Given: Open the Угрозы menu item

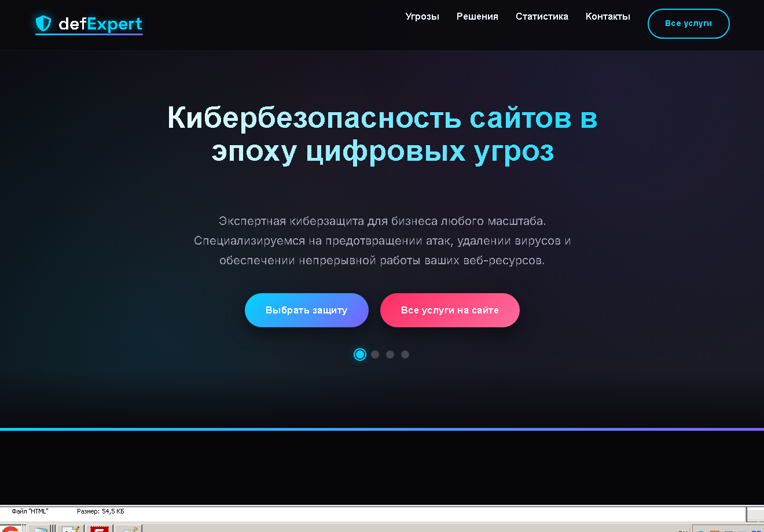Looking at the screenshot, I should [422, 16].
